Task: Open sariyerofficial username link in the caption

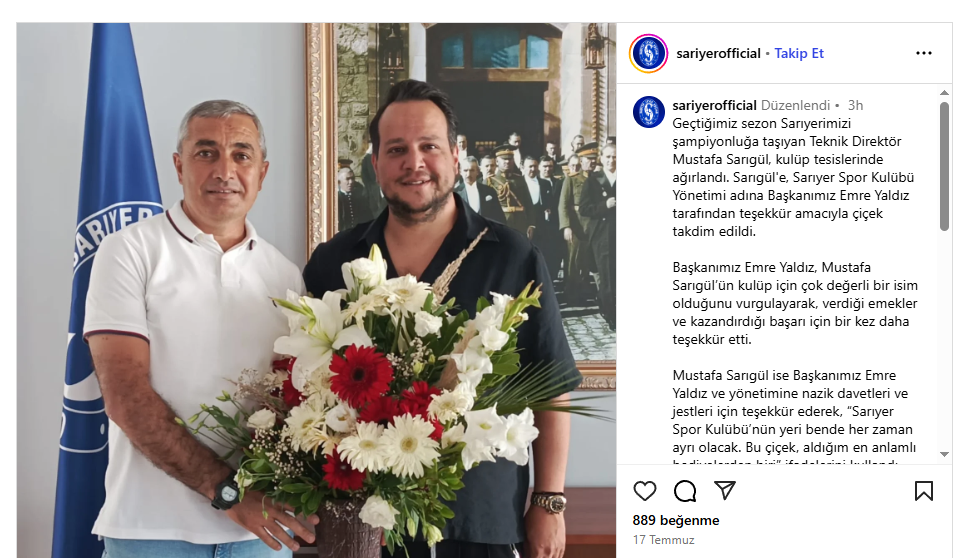Action: point(714,105)
